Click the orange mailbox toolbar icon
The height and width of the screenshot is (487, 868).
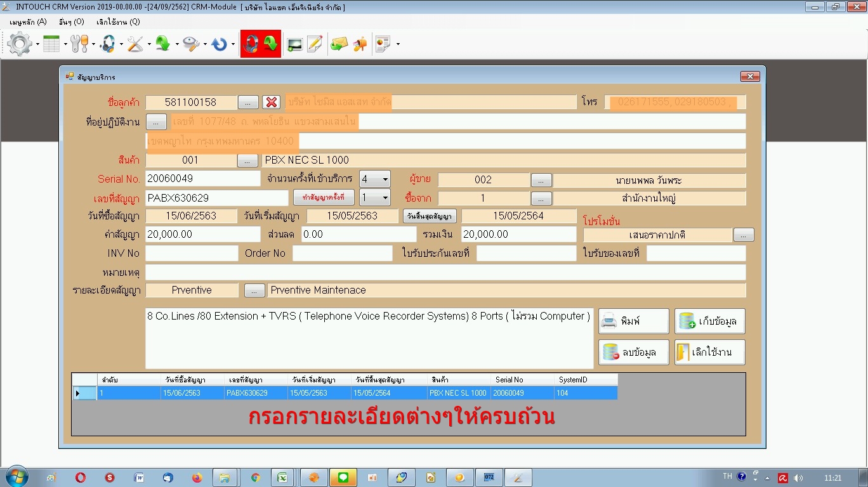360,44
